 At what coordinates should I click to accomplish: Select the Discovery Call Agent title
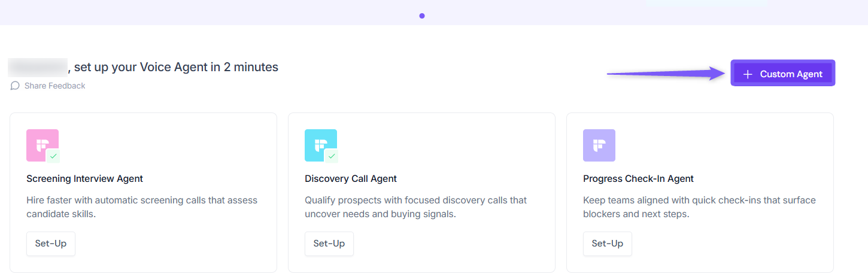tap(350, 178)
